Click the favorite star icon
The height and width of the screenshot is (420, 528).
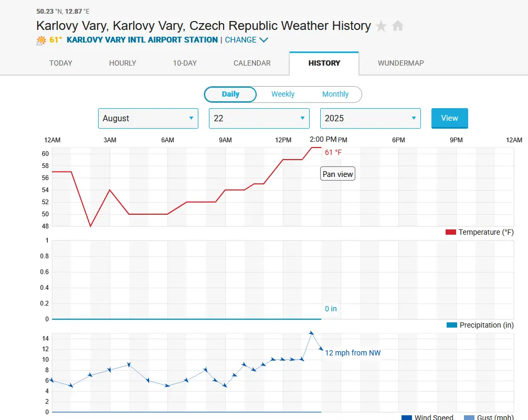[381, 26]
